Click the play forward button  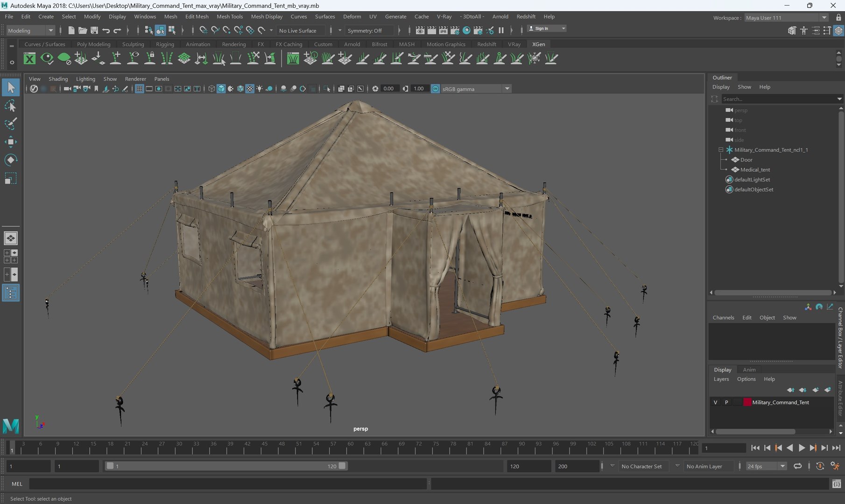click(802, 448)
